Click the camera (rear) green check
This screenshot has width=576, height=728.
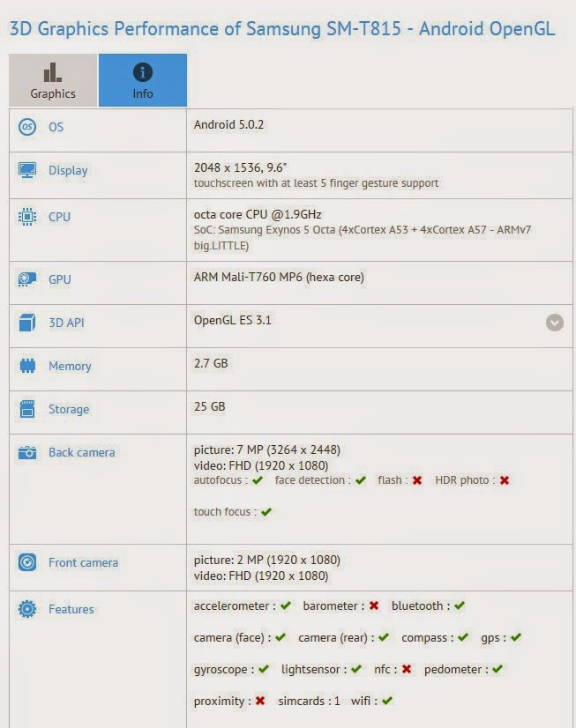384,637
